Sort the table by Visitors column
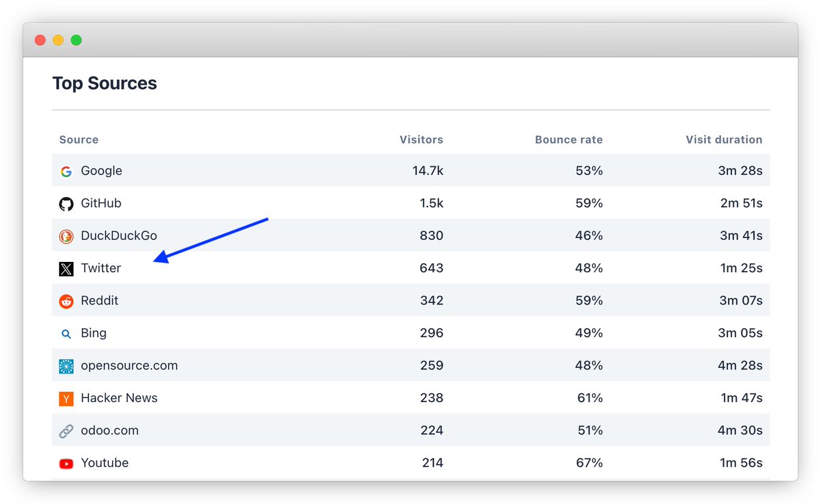The image size is (821, 504). (421, 140)
